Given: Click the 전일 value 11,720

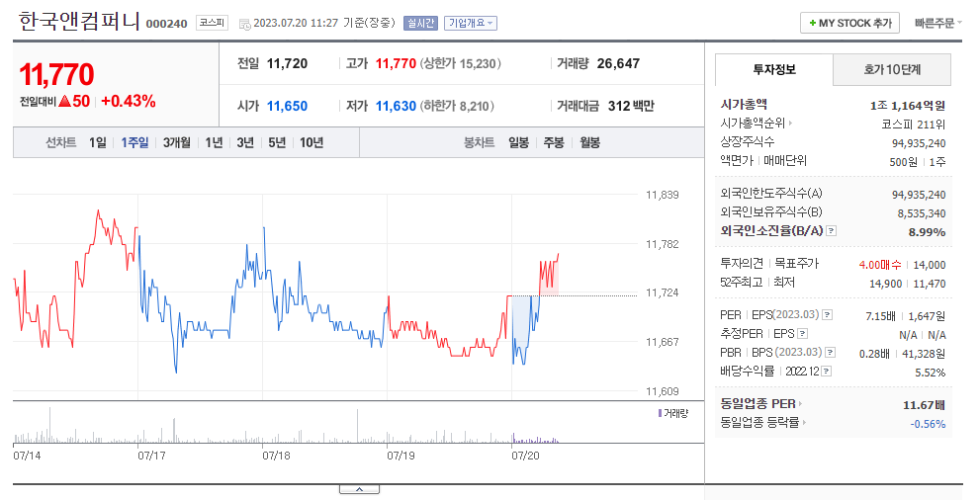Looking at the screenshot, I should pos(287,63).
